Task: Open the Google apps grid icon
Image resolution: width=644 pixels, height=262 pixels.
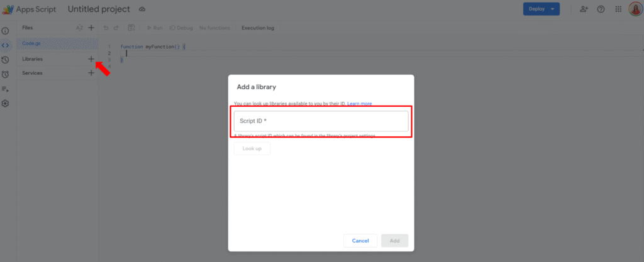Action: pos(618,9)
